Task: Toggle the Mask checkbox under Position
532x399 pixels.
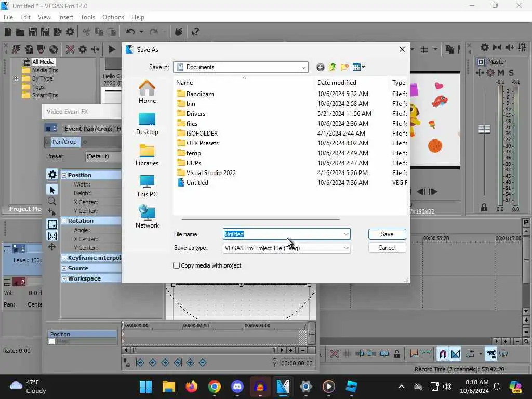Action: click(x=51, y=342)
